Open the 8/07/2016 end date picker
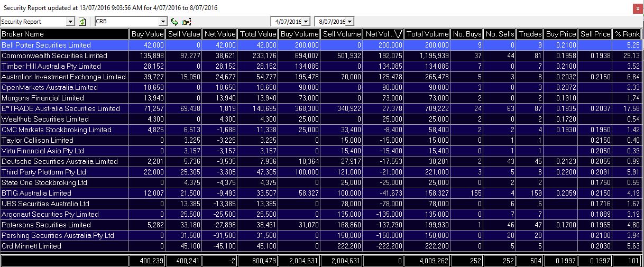The height and width of the screenshot is (267, 644). 349,22
